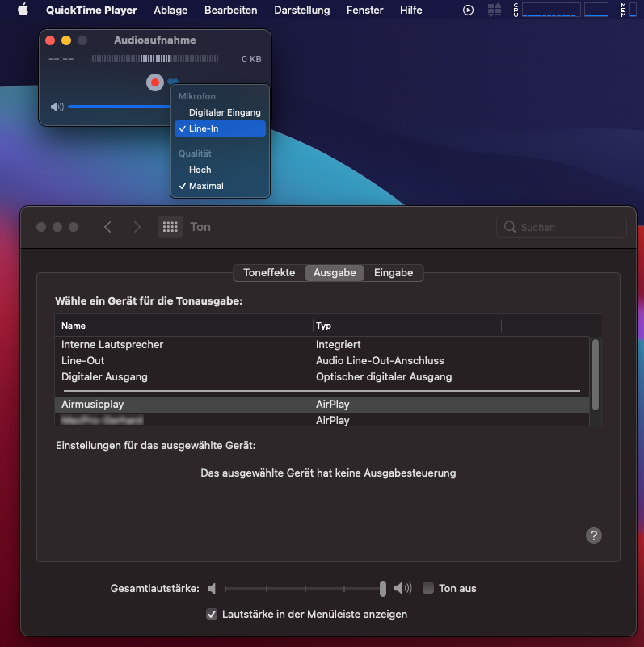Click the audio level meter in Audioaufnahme
Screen dimensions: 644x647
pyautogui.click(x=155, y=59)
